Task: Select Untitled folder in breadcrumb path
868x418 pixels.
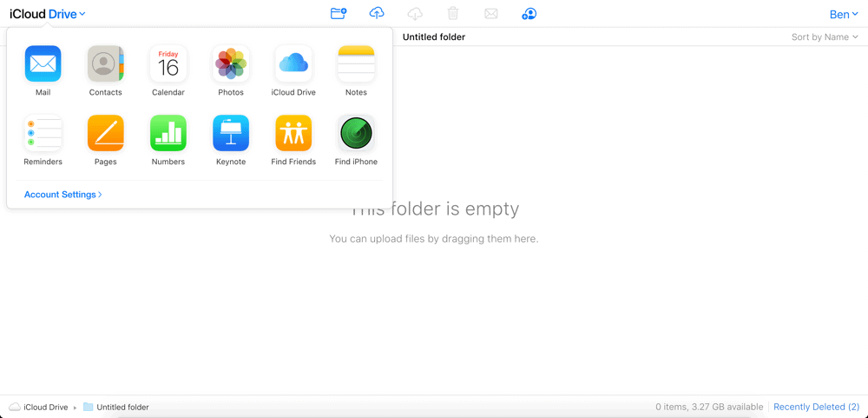Action: pos(123,407)
